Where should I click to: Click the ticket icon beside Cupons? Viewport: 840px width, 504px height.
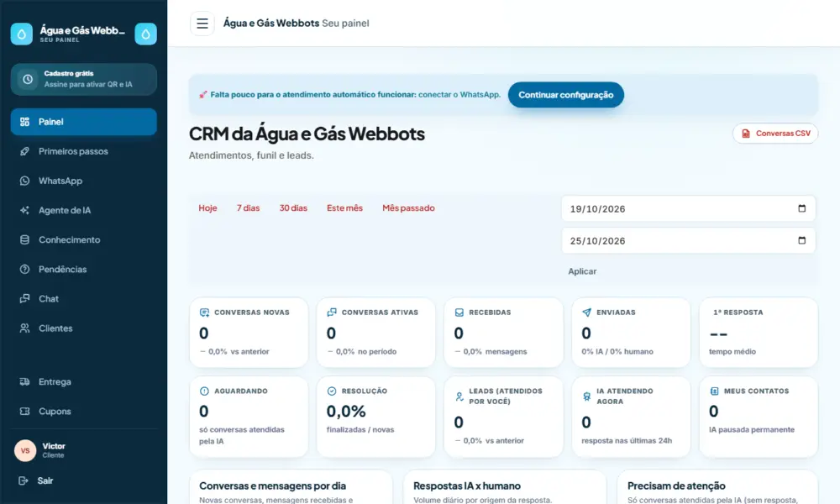[x=24, y=411]
